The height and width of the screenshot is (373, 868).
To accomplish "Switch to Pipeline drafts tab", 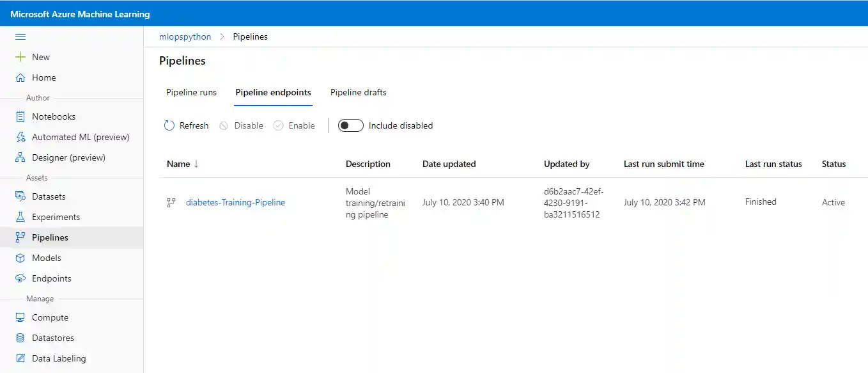I will [x=358, y=92].
